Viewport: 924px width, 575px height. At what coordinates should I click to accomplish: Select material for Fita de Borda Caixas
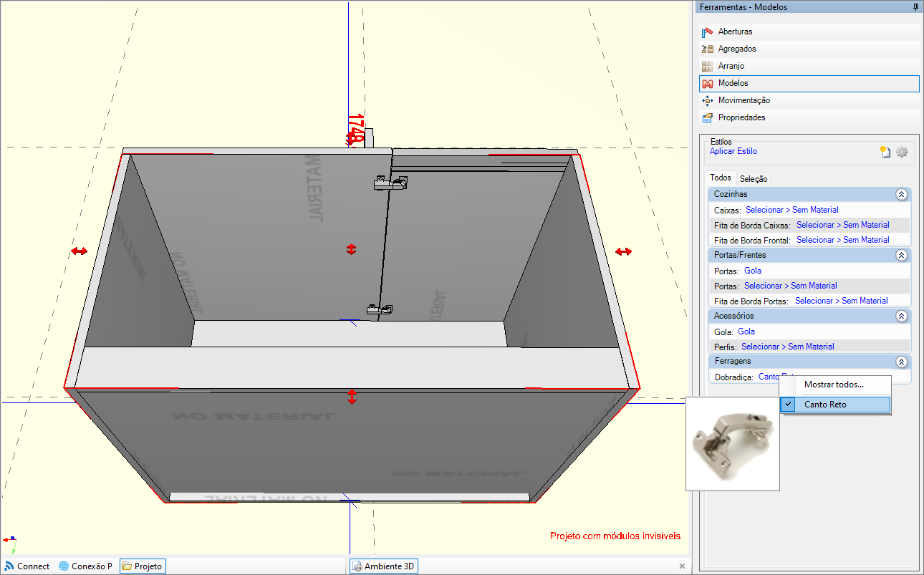843,225
